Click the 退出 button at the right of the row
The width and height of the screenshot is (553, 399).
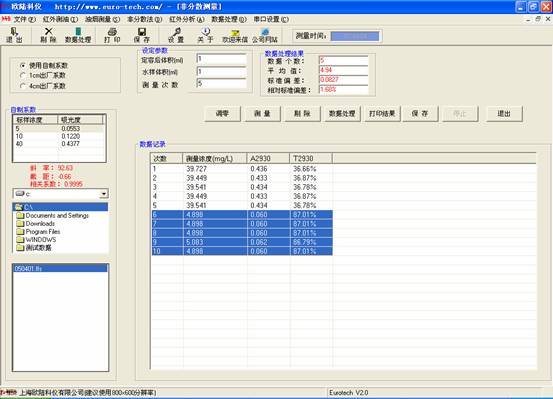[504, 114]
